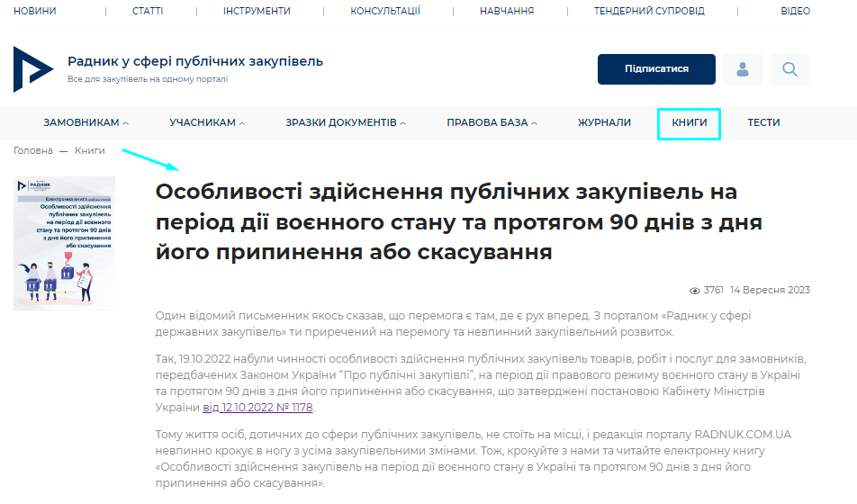Expand the УЧАСНИКАМ dropdown menu
The height and width of the screenshot is (504, 857).
(x=207, y=122)
